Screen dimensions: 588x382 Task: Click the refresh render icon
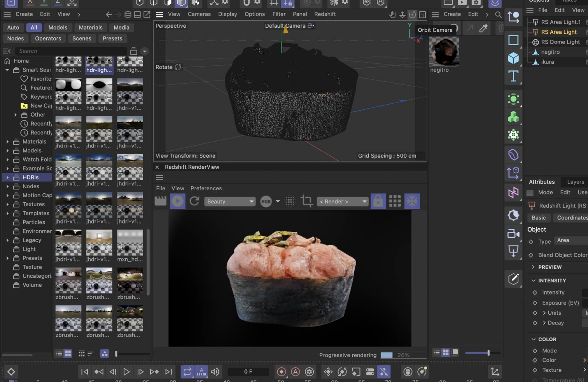point(194,201)
